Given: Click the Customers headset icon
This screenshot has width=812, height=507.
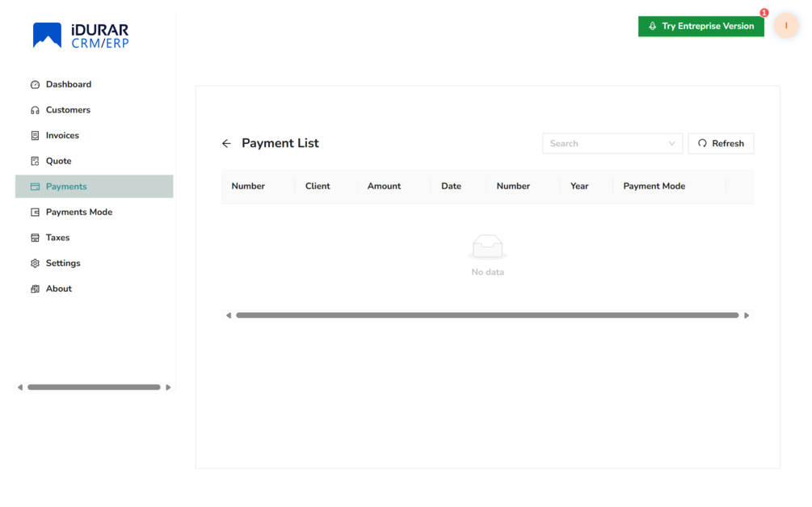Looking at the screenshot, I should point(35,110).
